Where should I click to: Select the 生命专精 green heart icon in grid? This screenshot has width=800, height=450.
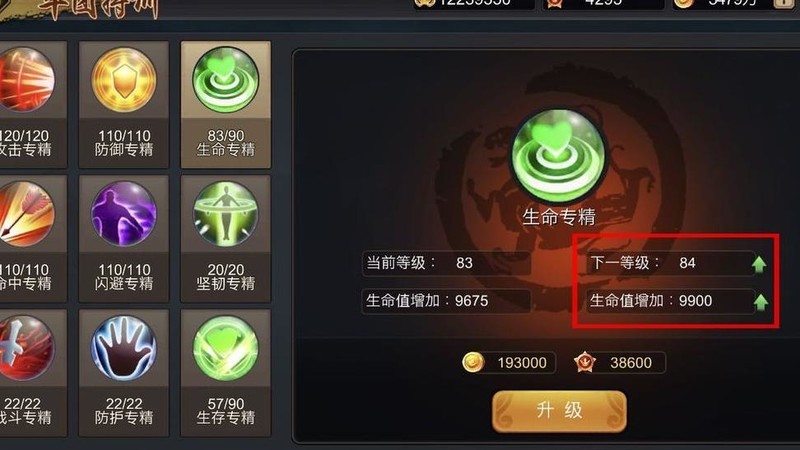226,79
